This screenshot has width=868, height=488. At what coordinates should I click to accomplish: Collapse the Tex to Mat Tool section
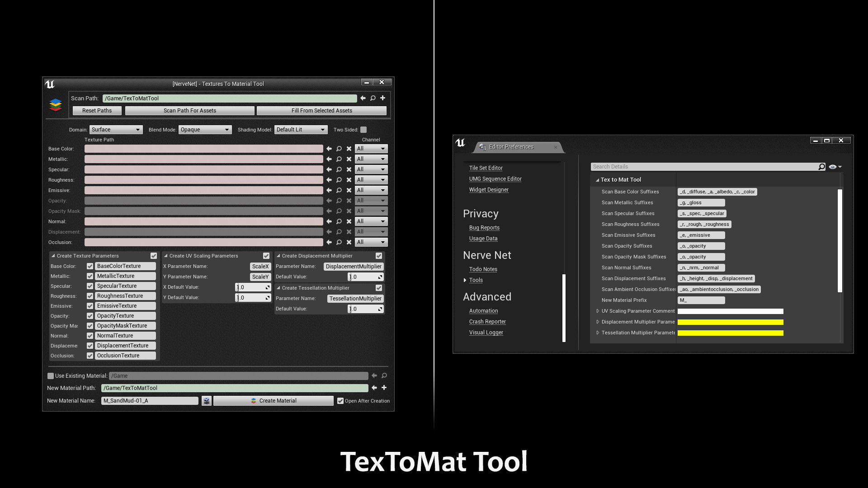click(x=597, y=180)
